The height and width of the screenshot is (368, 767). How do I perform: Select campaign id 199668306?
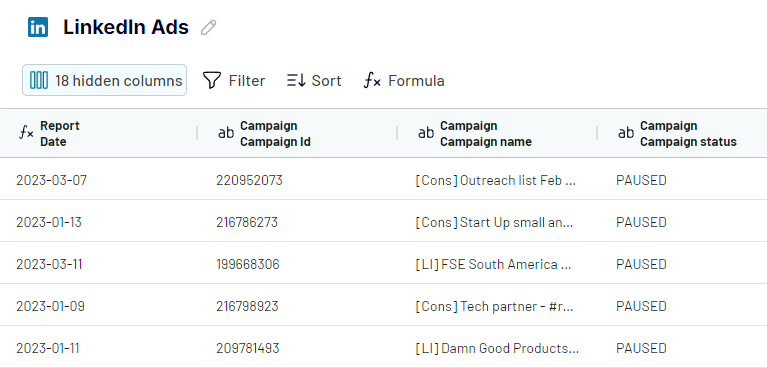coord(248,264)
